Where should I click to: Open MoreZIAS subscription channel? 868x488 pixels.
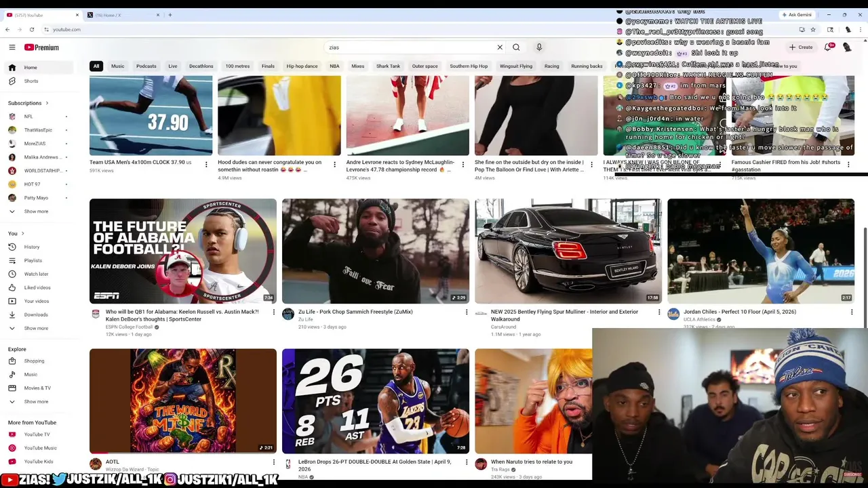[35, 144]
